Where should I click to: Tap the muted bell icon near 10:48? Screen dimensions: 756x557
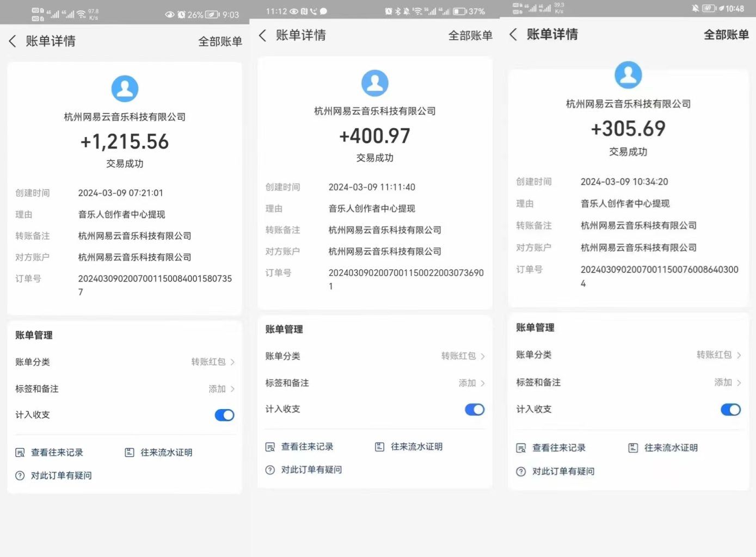point(695,8)
